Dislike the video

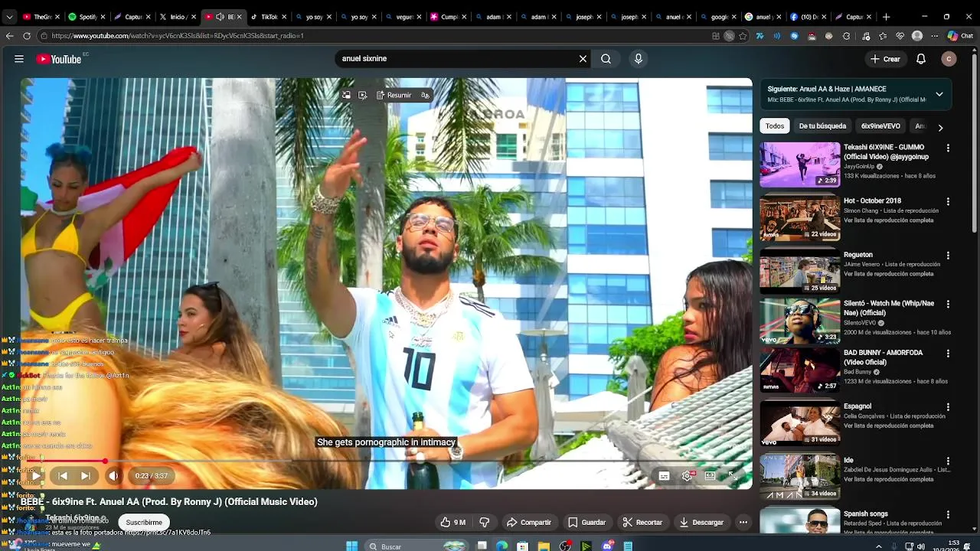[484, 523]
